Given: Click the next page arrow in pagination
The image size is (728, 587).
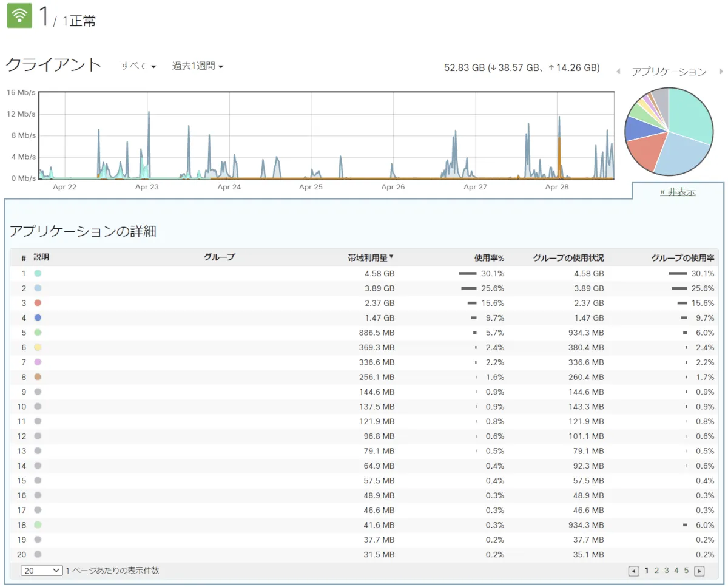Looking at the screenshot, I should coord(699,571).
